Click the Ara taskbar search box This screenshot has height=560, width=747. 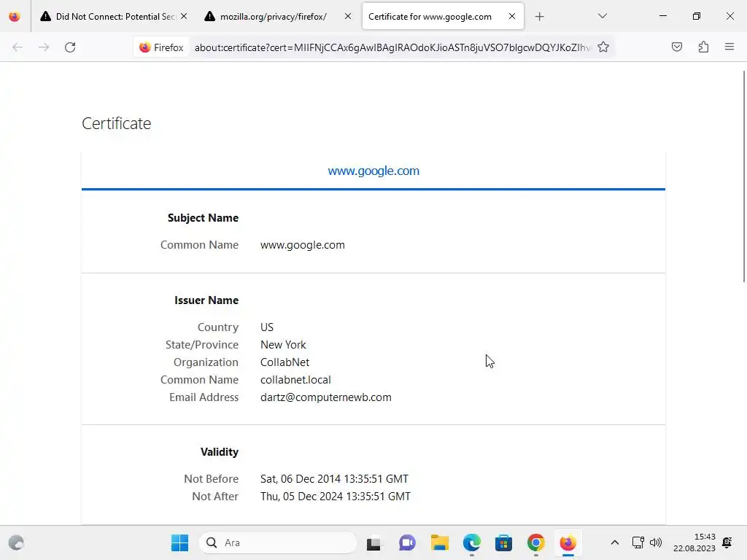(278, 542)
